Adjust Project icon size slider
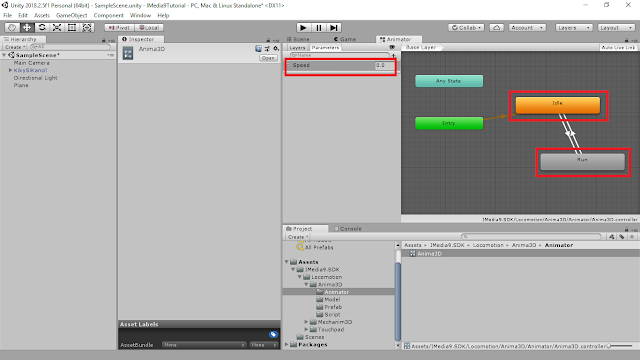 pyautogui.click(x=621, y=346)
